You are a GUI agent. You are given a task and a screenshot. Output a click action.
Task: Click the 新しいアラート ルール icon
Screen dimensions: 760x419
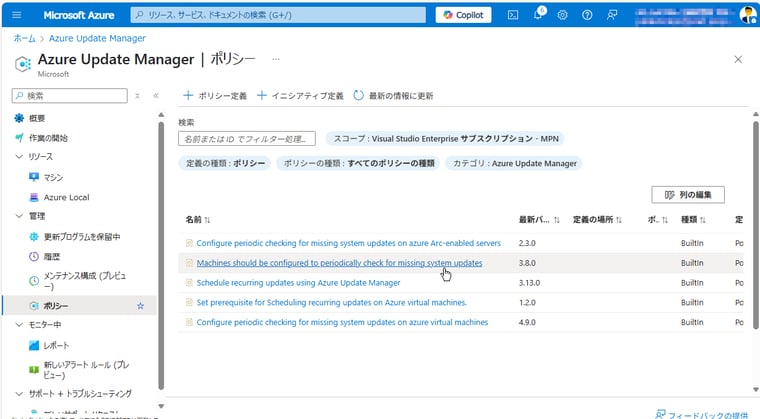pyautogui.click(x=34, y=370)
